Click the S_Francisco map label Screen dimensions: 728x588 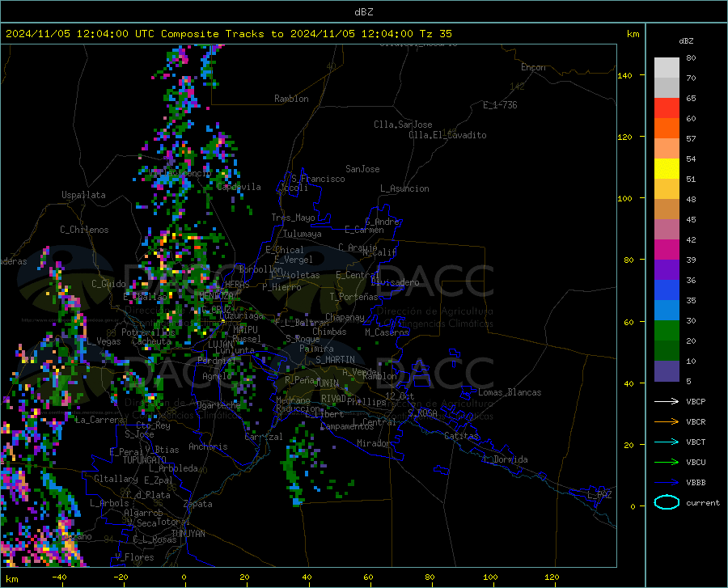[x=318, y=179]
